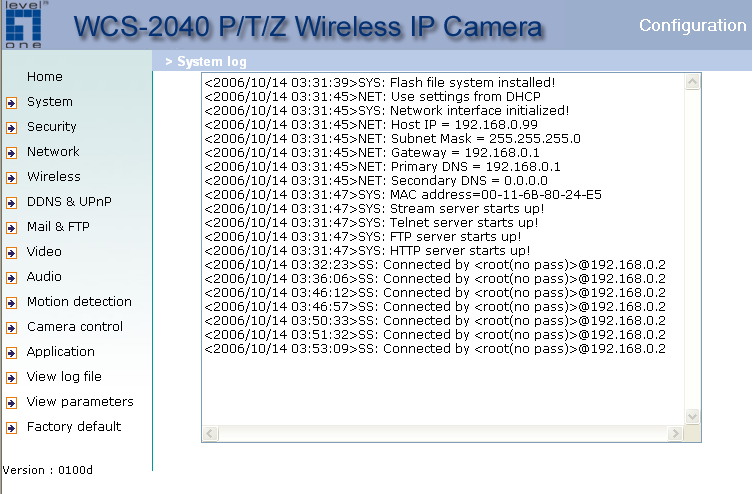Click the arrow icon beside Video
The height and width of the screenshot is (494, 754).
(11, 252)
